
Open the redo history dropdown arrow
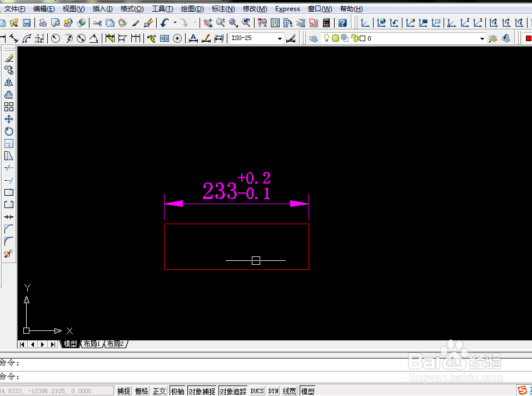[x=195, y=23]
